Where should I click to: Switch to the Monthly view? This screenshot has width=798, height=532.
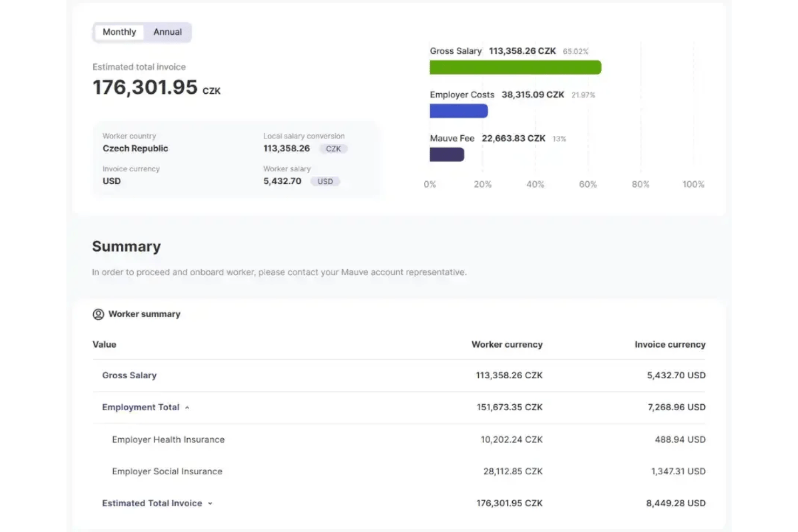119,32
